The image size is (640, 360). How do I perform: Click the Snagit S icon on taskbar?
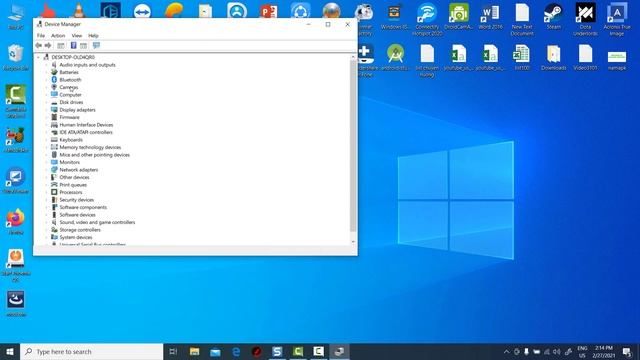click(x=277, y=351)
